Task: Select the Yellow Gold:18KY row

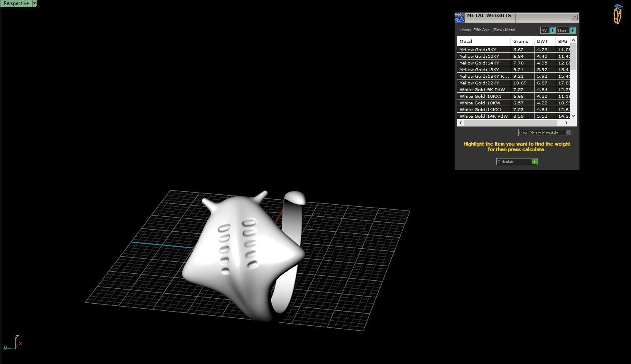Action: click(x=514, y=69)
